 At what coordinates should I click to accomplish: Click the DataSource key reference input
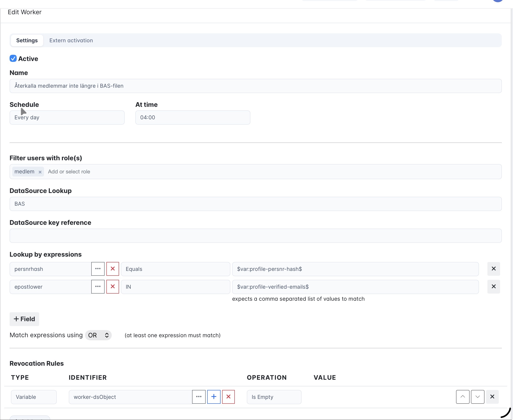[255, 236]
